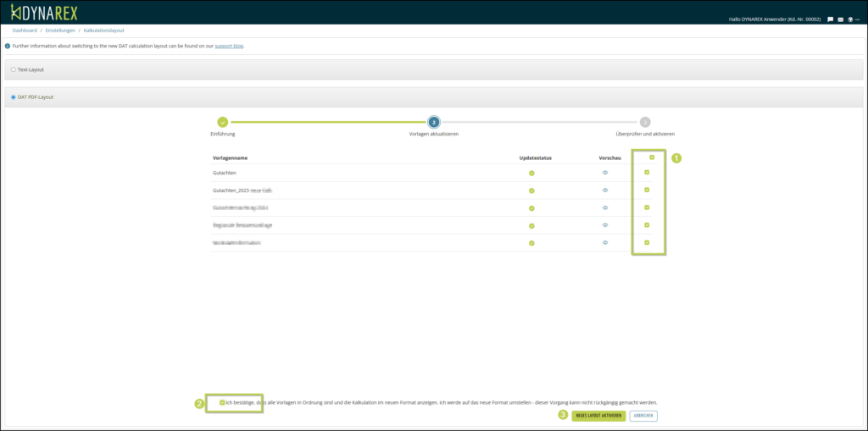The image size is (868, 431).
Task: Uncheck the Gutachten row checkbox
Action: (647, 173)
